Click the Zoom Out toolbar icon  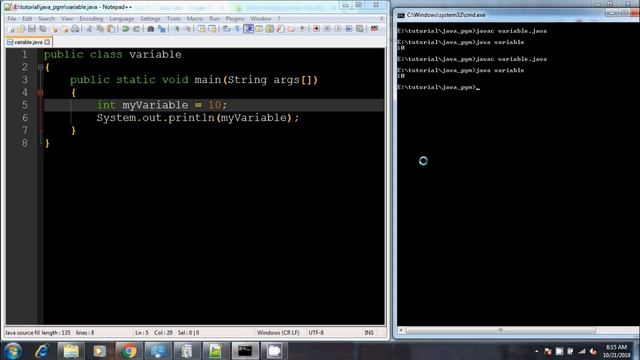click(x=188, y=29)
